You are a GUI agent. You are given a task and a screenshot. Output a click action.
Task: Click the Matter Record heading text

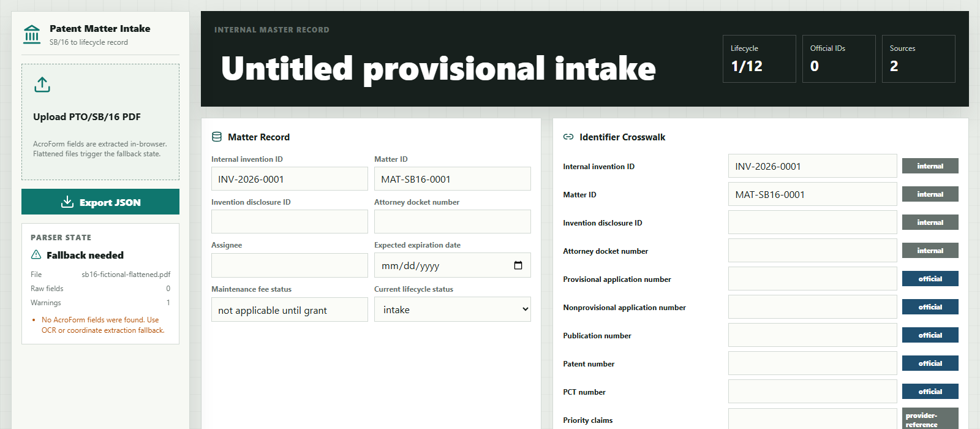[x=258, y=137]
